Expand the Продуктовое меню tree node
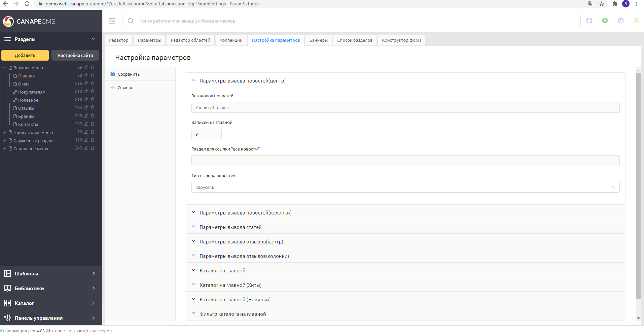This screenshot has width=644, height=335. point(4,132)
